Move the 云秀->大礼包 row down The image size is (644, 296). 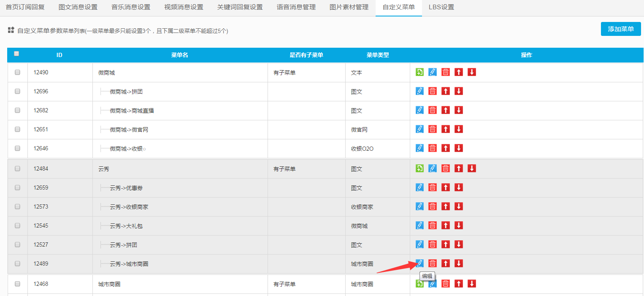pyautogui.click(x=459, y=225)
